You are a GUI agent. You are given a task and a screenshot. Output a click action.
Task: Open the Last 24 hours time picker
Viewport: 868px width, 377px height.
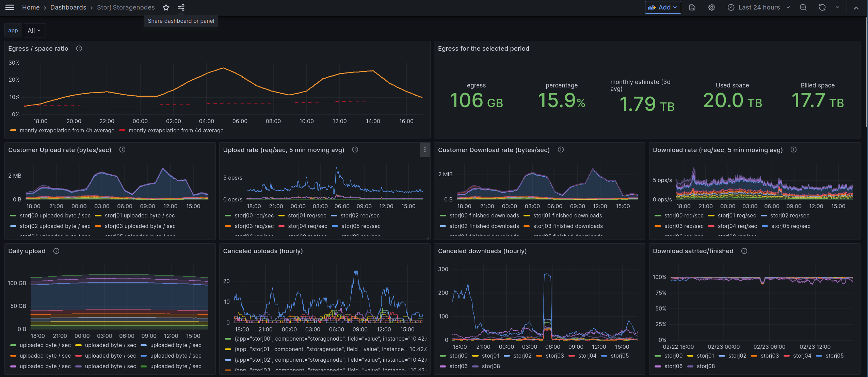(758, 7)
